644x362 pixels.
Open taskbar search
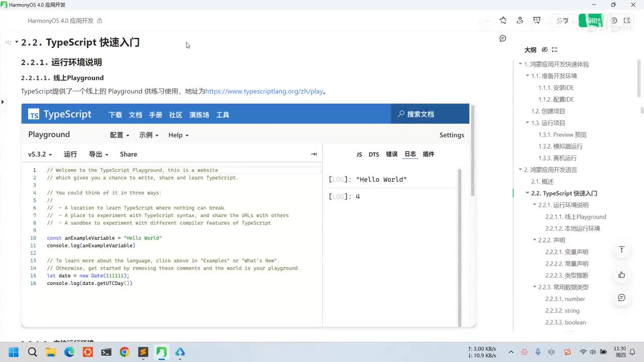[x=33, y=352]
